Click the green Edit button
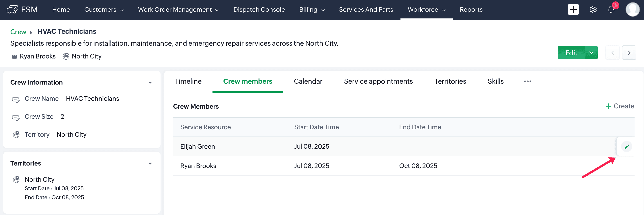The width and height of the screenshot is (644, 215). tap(571, 53)
